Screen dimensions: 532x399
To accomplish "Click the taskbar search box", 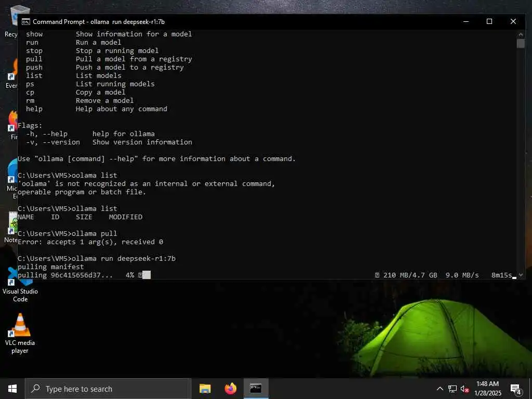I will pyautogui.click(x=108, y=389).
